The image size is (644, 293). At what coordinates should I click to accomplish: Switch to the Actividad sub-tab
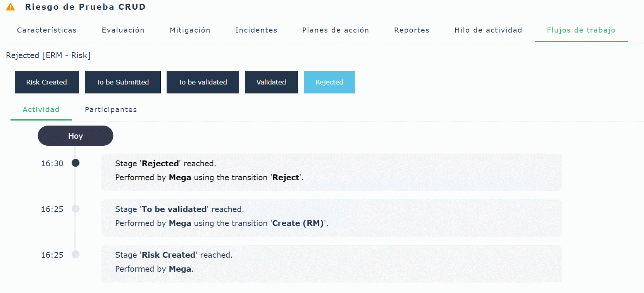click(x=41, y=110)
